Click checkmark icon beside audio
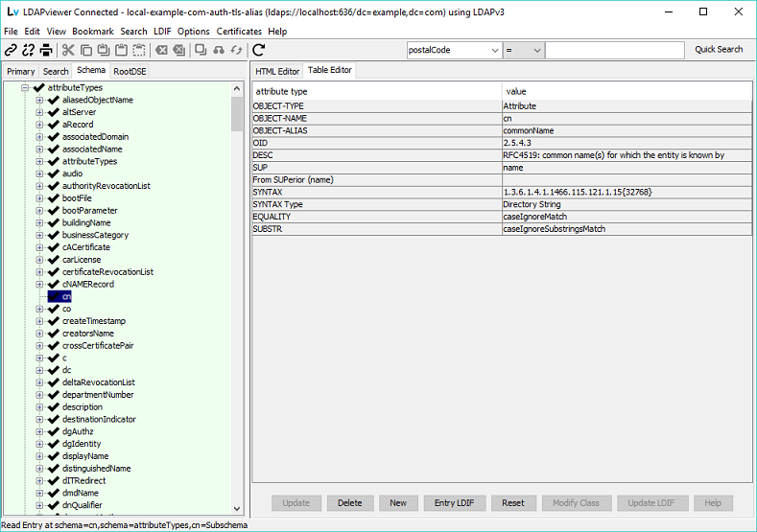 (53, 173)
